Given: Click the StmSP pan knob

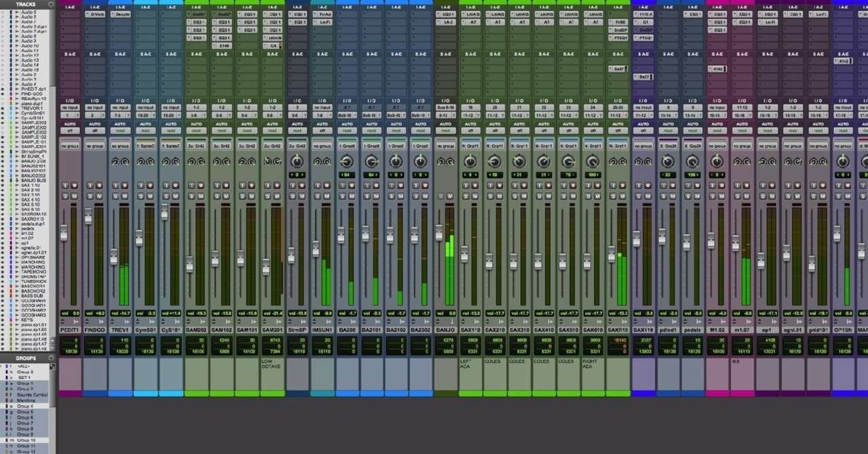Looking at the screenshot, I should click(x=297, y=161).
